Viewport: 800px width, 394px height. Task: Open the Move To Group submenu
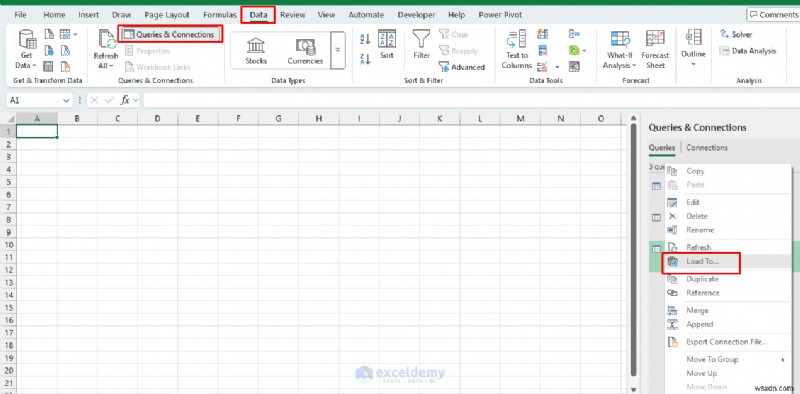pyautogui.click(x=728, y=359)
